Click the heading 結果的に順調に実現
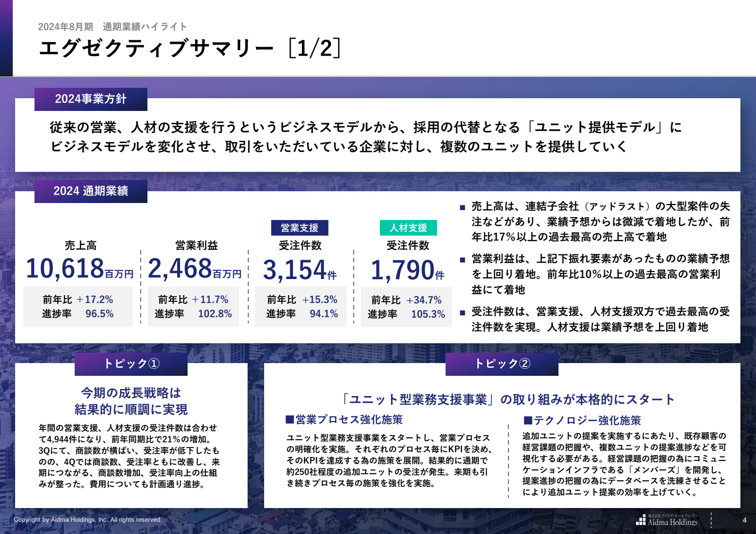The height and width of the screenshot is (534, 756). pos(131,409)
